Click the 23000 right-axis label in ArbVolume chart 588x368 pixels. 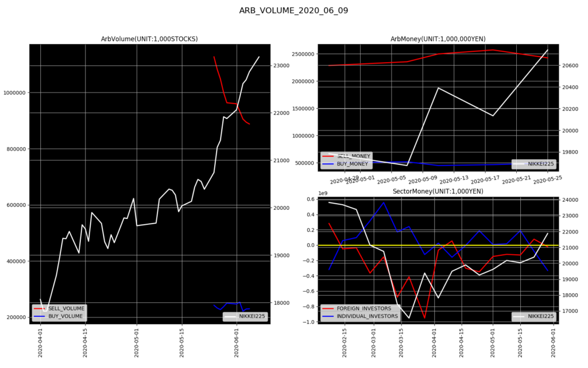[x=280, y=66]
